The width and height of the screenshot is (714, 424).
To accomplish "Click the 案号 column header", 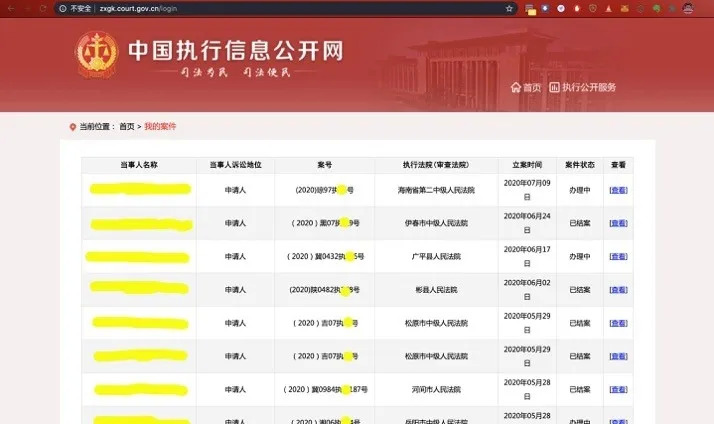I will pyautogui.click(x=325, y=165).
